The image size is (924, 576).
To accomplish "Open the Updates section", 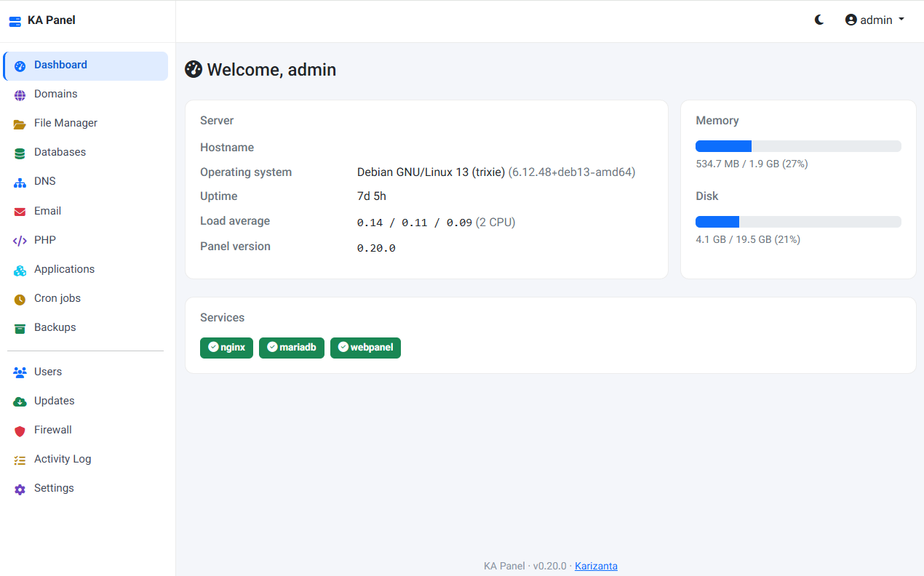I will (85, 401).
